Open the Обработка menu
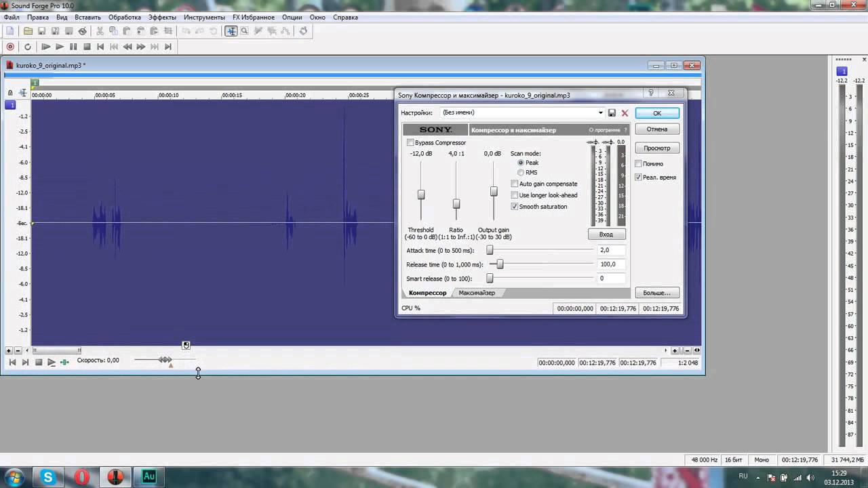Screen dimensions: 868x488 [125, 17]
